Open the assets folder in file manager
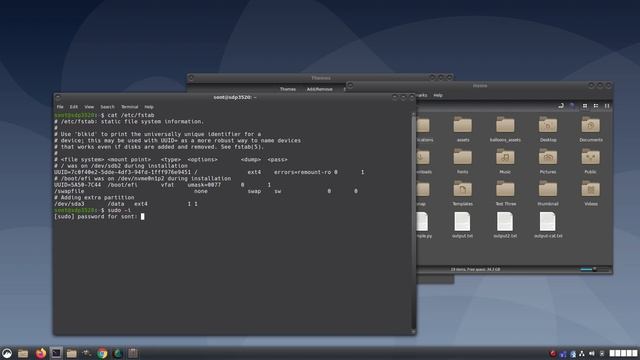Screen dimensions: 640x360 [x=462, y=129]
